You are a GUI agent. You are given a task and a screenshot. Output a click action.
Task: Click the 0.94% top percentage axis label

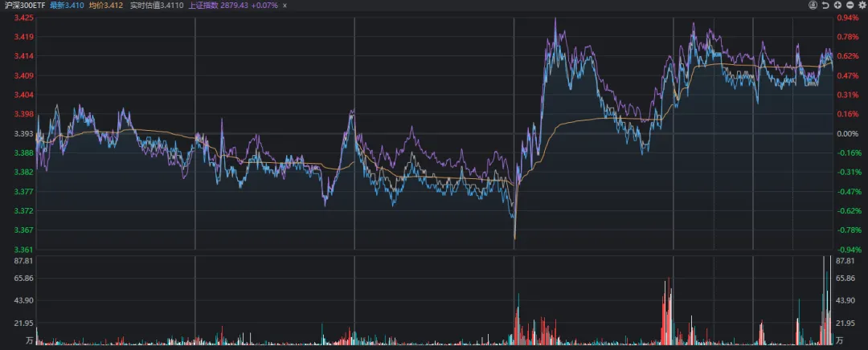click(x=849, y=18)
